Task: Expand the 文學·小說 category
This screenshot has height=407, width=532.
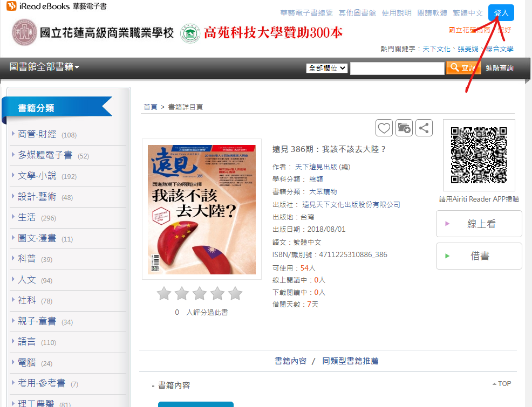Action: point(37,176)
